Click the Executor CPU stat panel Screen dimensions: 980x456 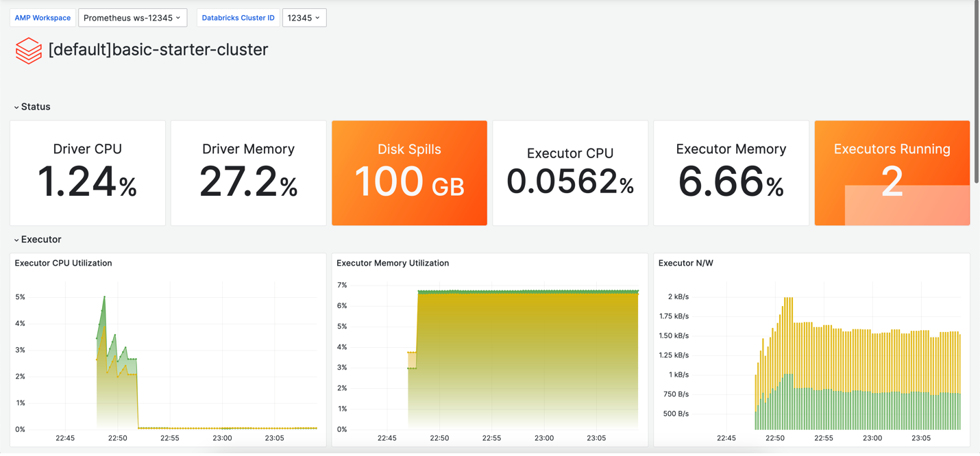tap(569, 173)
